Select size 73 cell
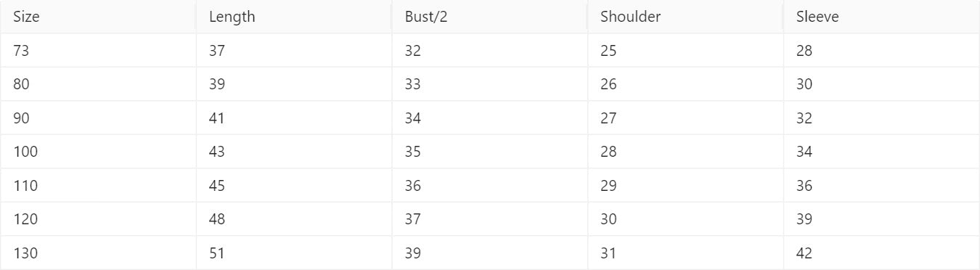This screenshot has width=980, height=270. 98,51
